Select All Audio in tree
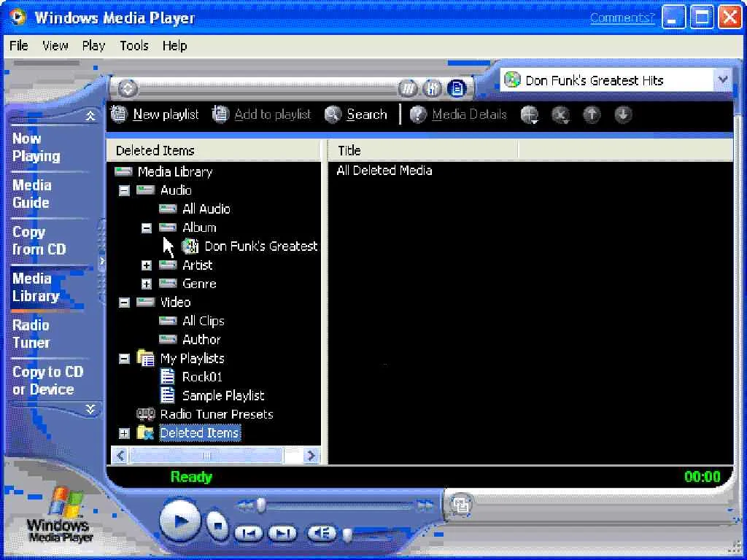 (206, 209)
